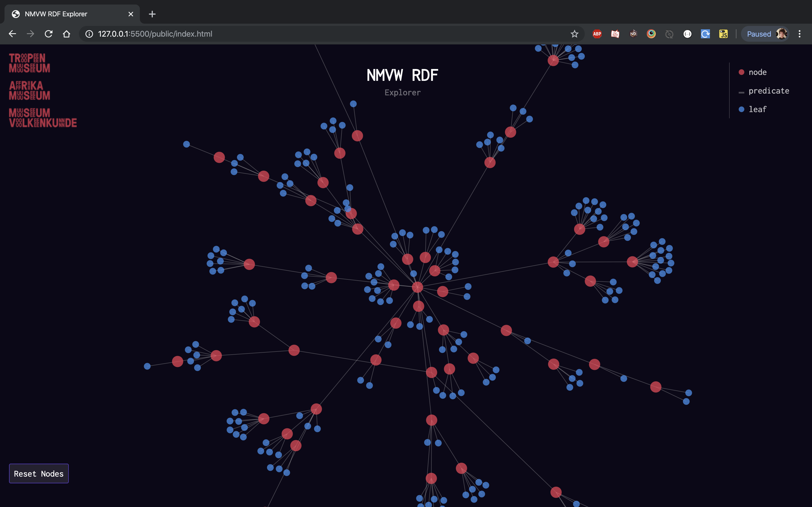Click the blue leaf legend dot
The height and width of the screenshot is (507, 812).
coord(742,109)
